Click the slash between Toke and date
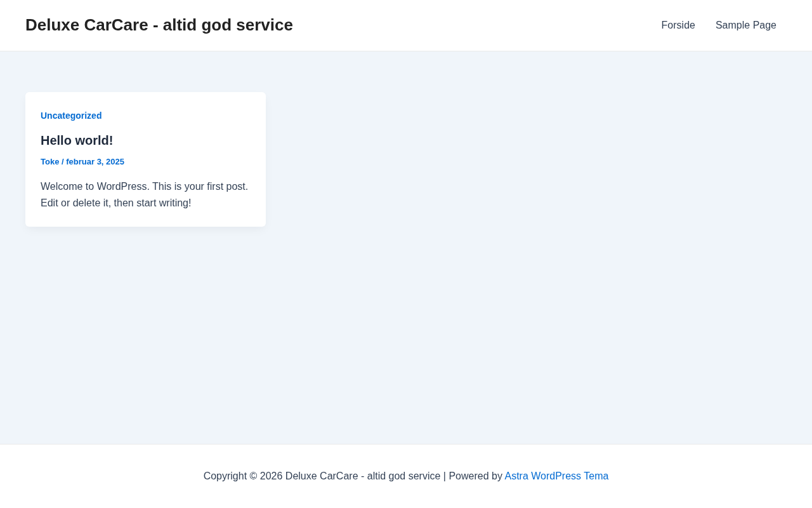The image size is (812, 508). tap(63, 162)
